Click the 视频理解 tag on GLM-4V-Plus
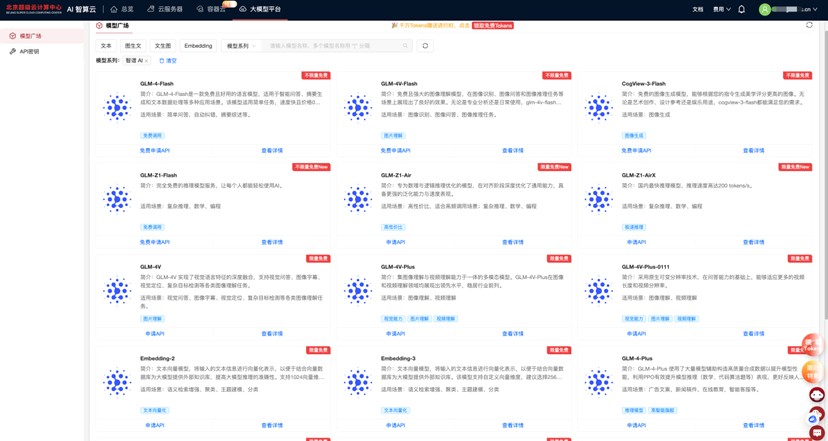Image resolution: width=828 pixels, height=441 pixels. [x=446, y=318]
